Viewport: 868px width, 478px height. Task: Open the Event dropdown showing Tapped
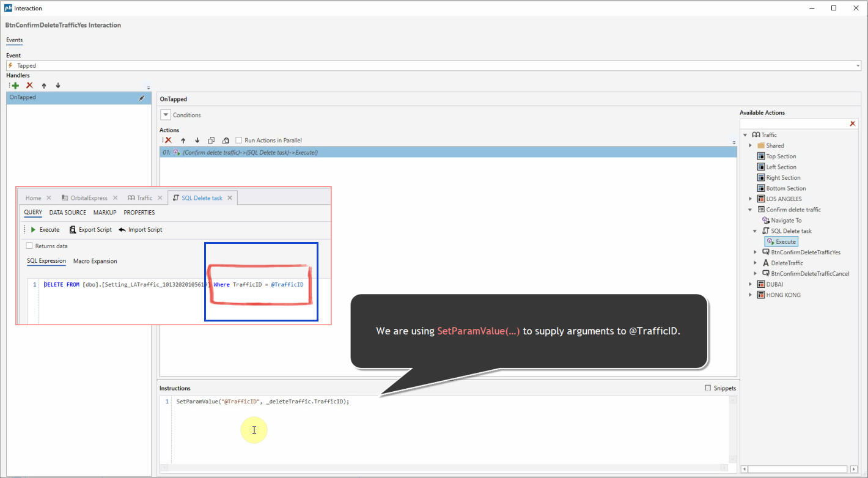click(858, 65)
